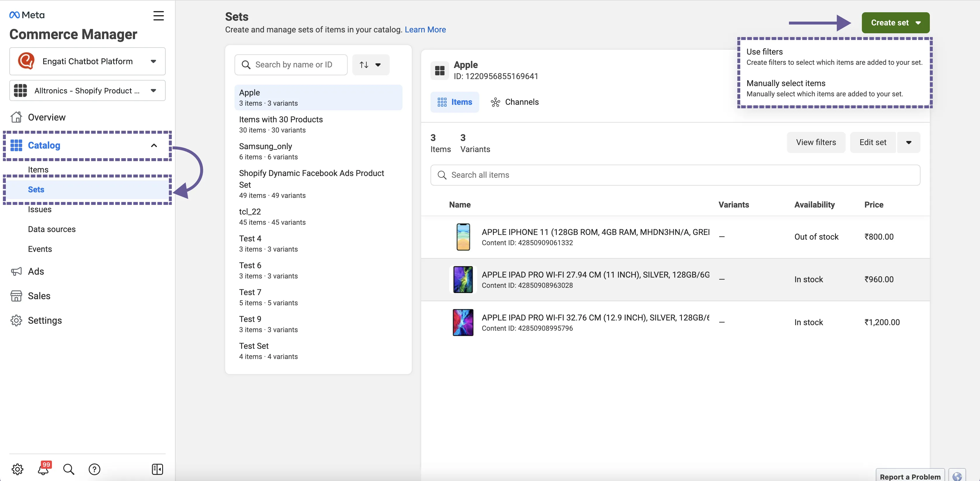
Task: Click the Engati Chatbot Platform logo icon
Action: click(x=26, y=61)
